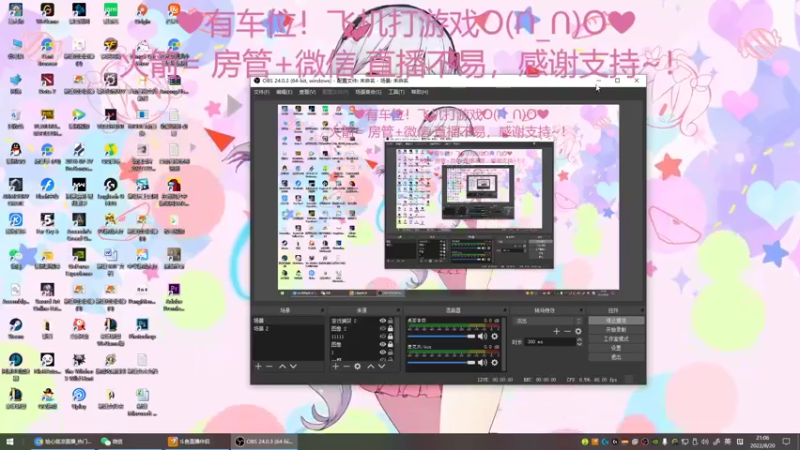
Task: Select the 场景 2 scene
Action: click(288, 329)
